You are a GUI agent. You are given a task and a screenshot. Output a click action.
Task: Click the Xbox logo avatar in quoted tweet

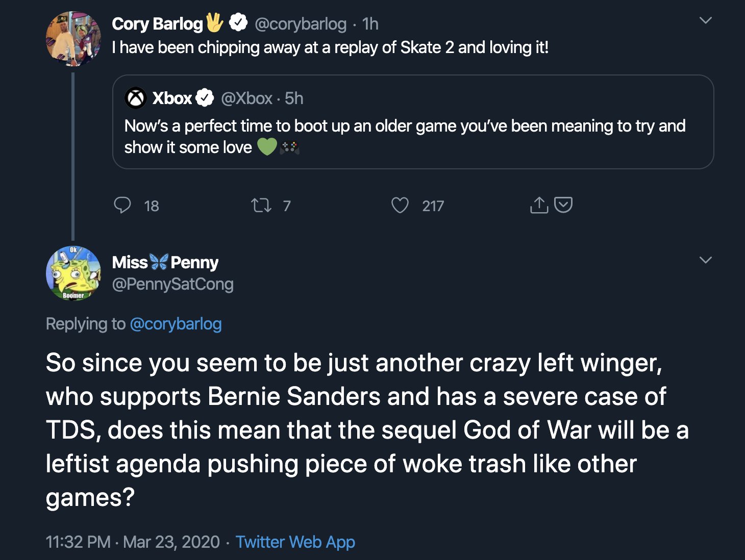(136, 98)
